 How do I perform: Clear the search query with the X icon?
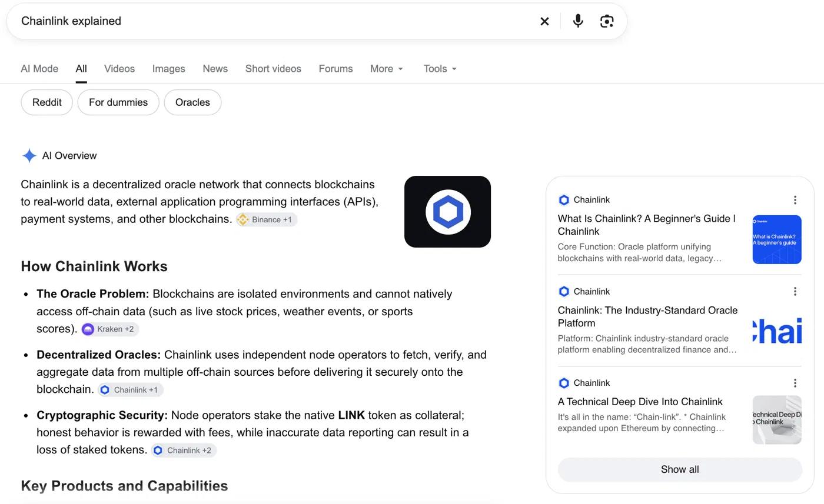tap(544, 21)
